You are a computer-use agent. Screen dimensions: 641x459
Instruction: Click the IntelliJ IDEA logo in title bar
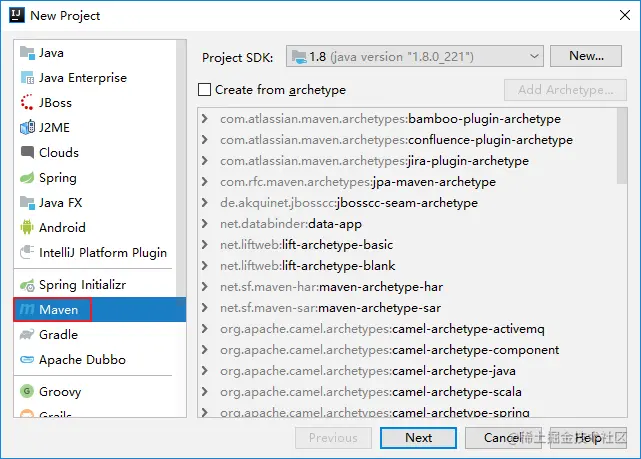pyautogui.click(x=17, y=15)
